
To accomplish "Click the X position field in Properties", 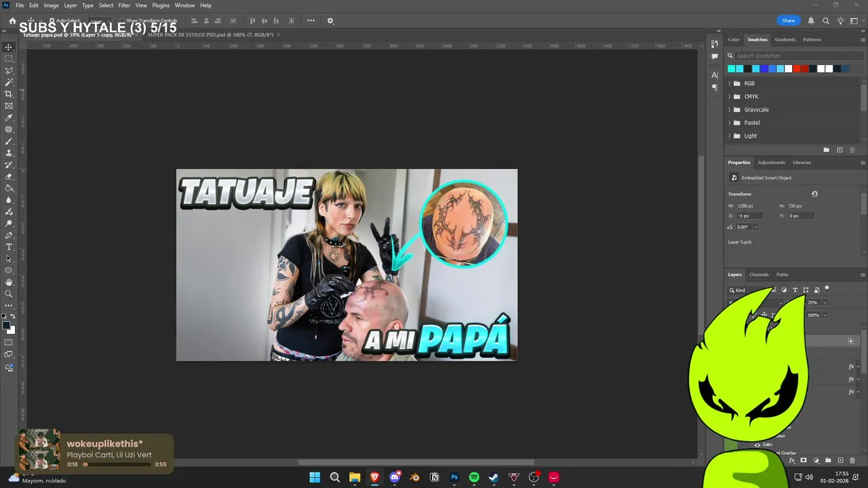I will (749, 216).
